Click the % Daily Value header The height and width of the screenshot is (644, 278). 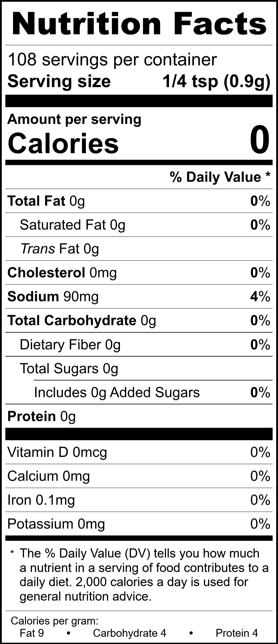(x=220, y=177)
